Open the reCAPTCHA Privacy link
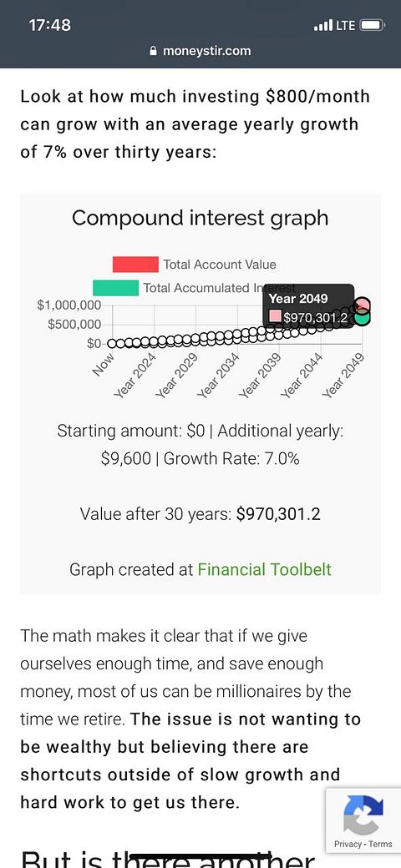This screenshot has width=401, height=868. 348,844
